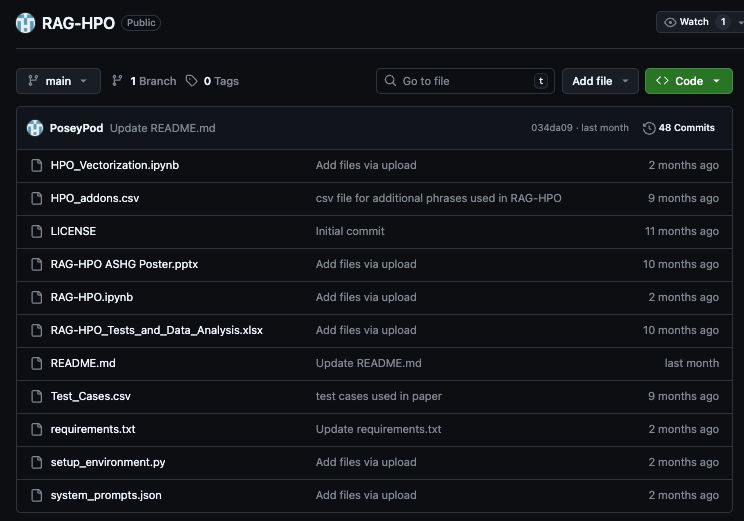This screenshot has width=744, height=521.
Task: Open the PoseyPod author profile link
Action: coord(76,128)
